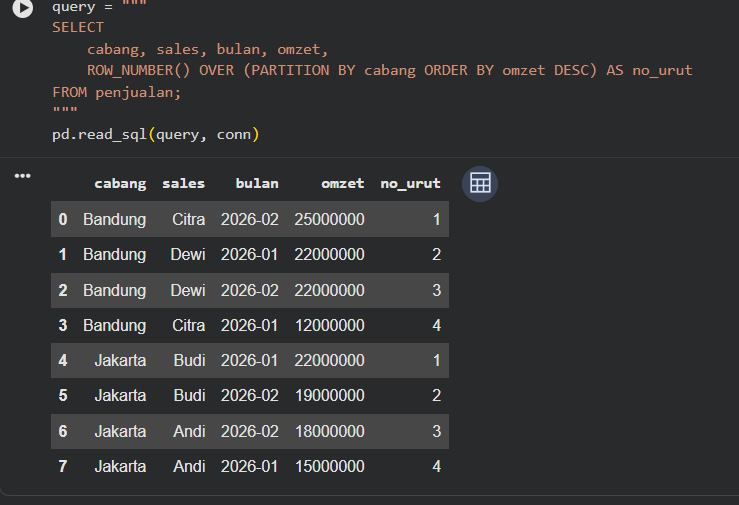Select Budi in the 2026-02 row
The height and width of the screenshot is (505, 739).
pyautogui.click(x=189, y=395)
